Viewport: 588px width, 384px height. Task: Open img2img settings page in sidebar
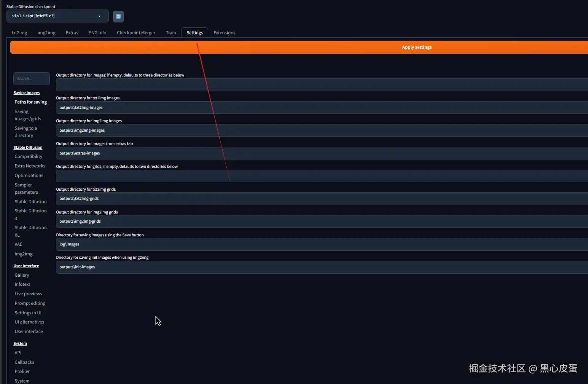pos(24,254)
